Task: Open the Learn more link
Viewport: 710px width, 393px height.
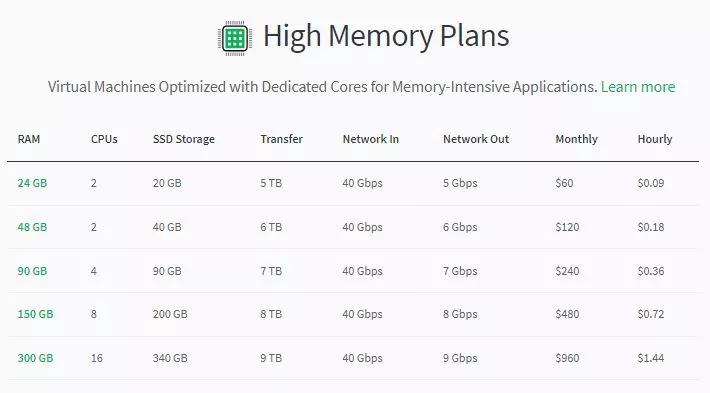Action: (x=638, y=86)
